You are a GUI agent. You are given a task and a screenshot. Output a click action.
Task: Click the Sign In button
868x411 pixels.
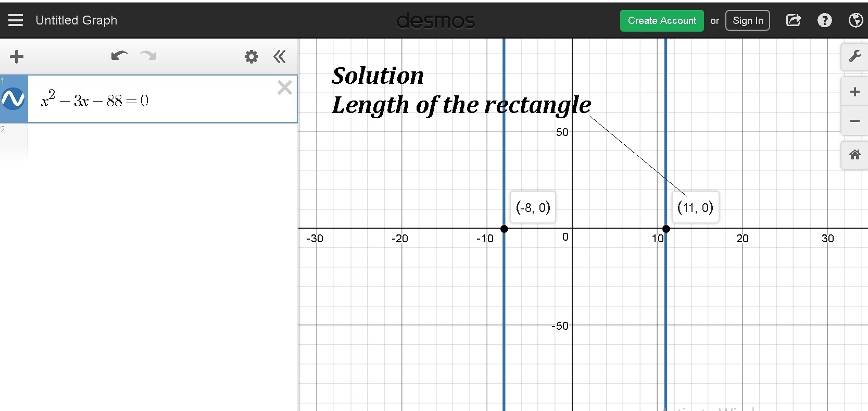[x=748, y=20]
